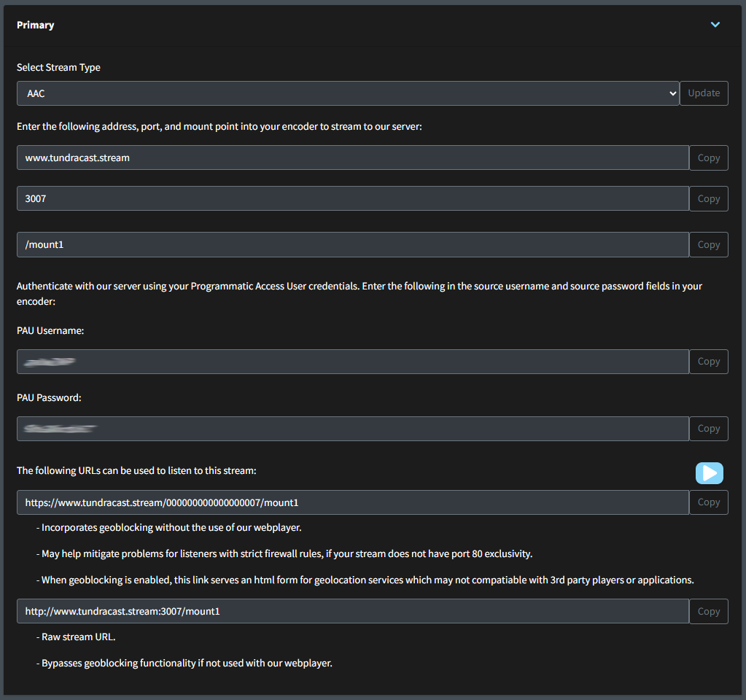
Task: Click the 'Incorporates geoblocking' note text
Action: tap(169, 527)
